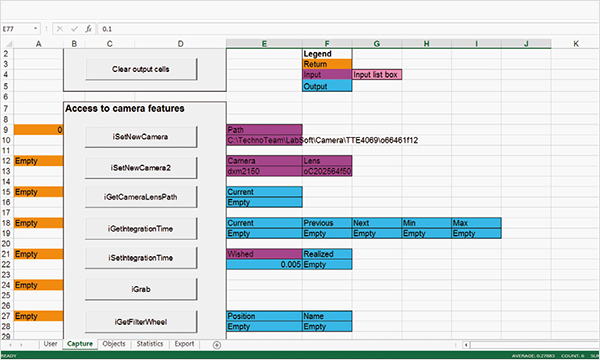Viewport: 600px width, 360px height.
Task: Click the Clear output cells button
Action: 141,69
